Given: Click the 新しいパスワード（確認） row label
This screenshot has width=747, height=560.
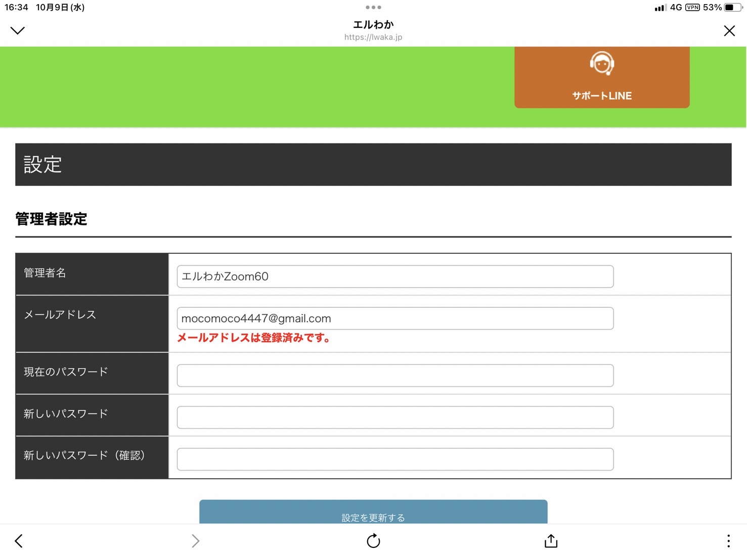Looking at the screenshot, I should click(x=84, y=456).
